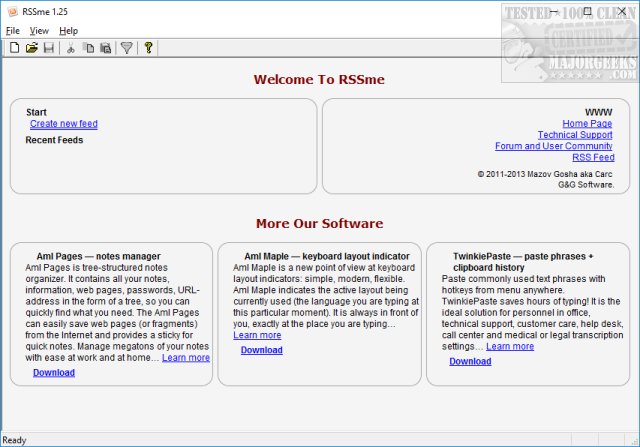Click Learn more for Aml Maple
Image resolution: width=640 pixels, height=447 pixels.
tap(257, 335)
